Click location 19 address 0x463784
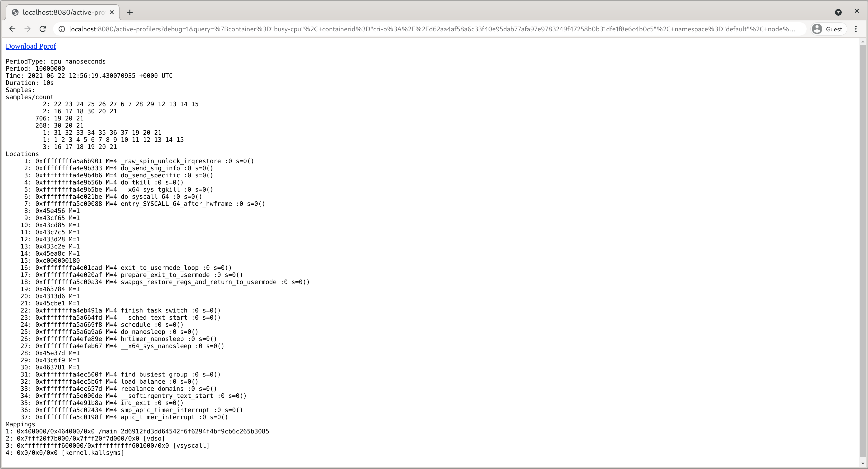The height and width of the screenshot is (469, 868). (x=50, y=289)
